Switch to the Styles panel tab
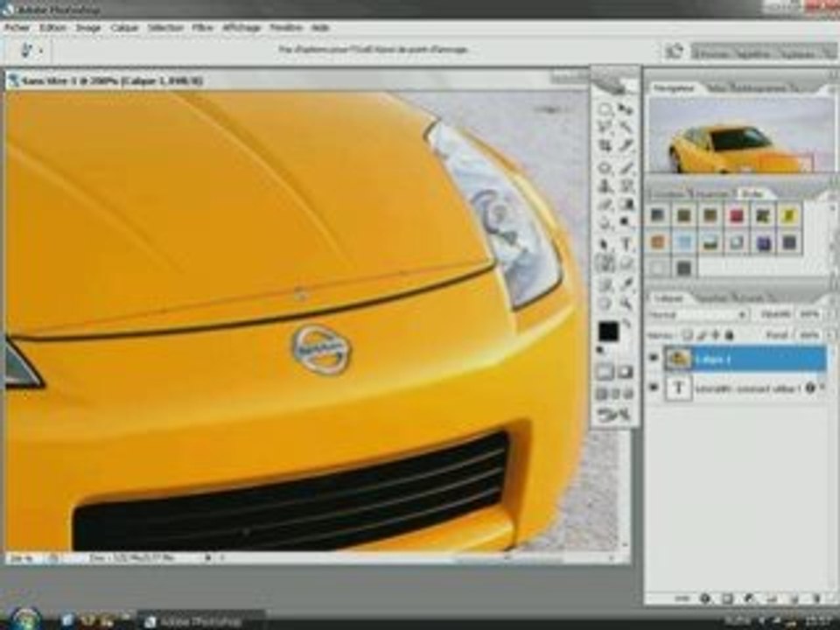This screenshot has width=840, height=630. [x=752, y=194]
